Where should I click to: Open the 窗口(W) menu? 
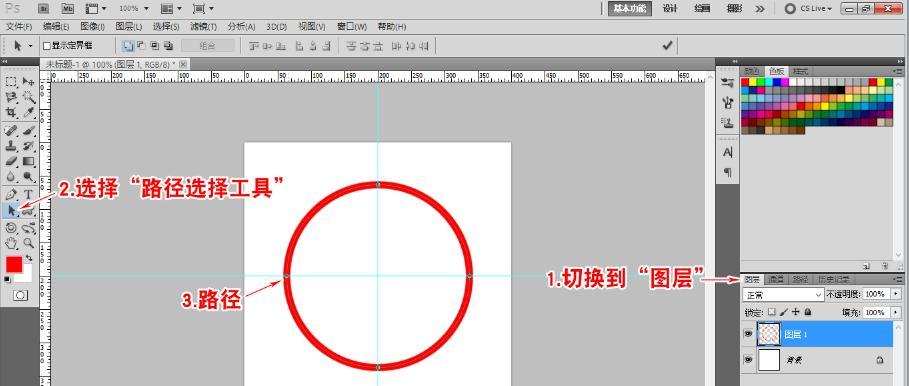point(352,27)
